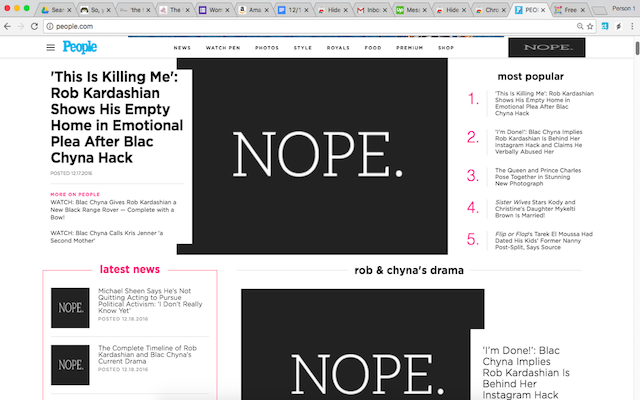Switch to the 'So, y' tab
The image size is (640, 400).
coord(95,10)
